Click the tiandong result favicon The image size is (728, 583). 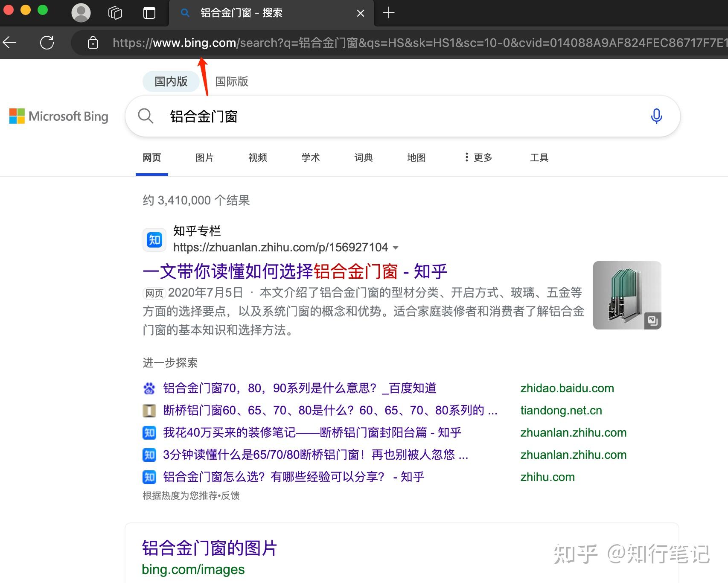pyautogui.click(x=149, y=411)
